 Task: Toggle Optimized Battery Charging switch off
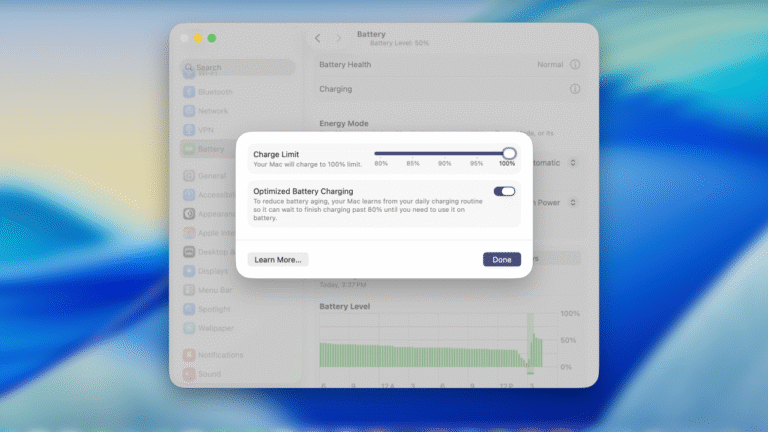(x=504, y=191)
